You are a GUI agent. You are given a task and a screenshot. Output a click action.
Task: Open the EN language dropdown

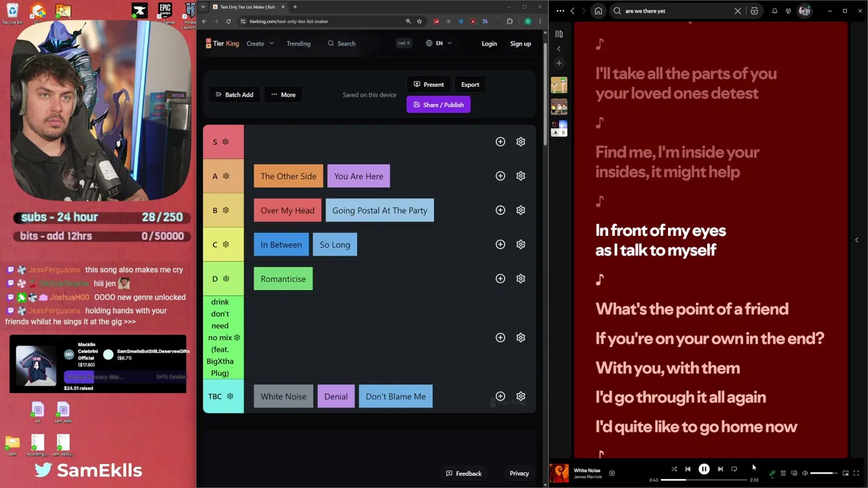click(439, 43)
